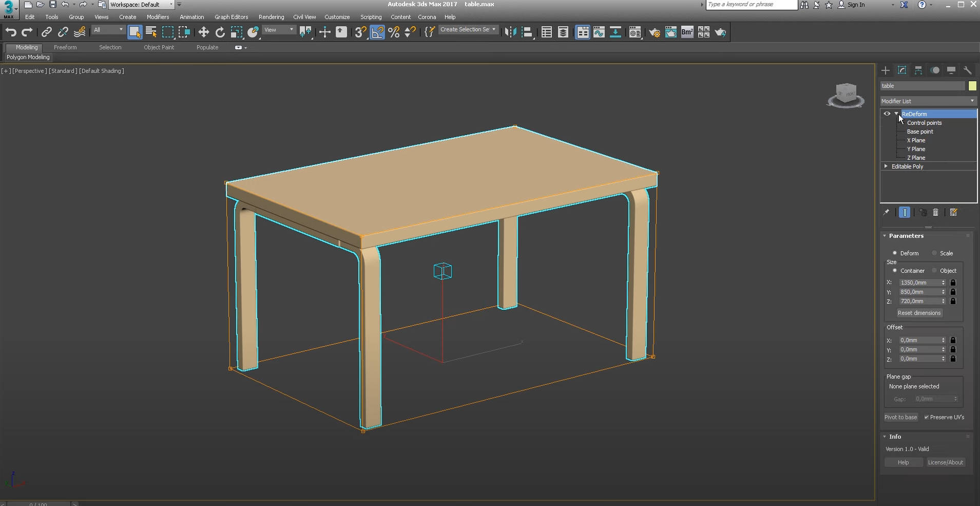Click the object color swatch beside table
This screenshot has height=506, width=980.
point(972,86)
